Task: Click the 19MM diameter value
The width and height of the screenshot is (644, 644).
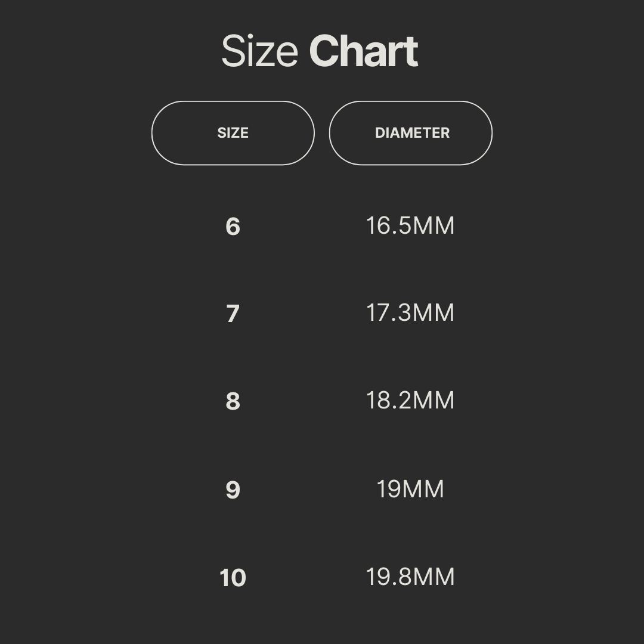Action: (x=410, y=489)
